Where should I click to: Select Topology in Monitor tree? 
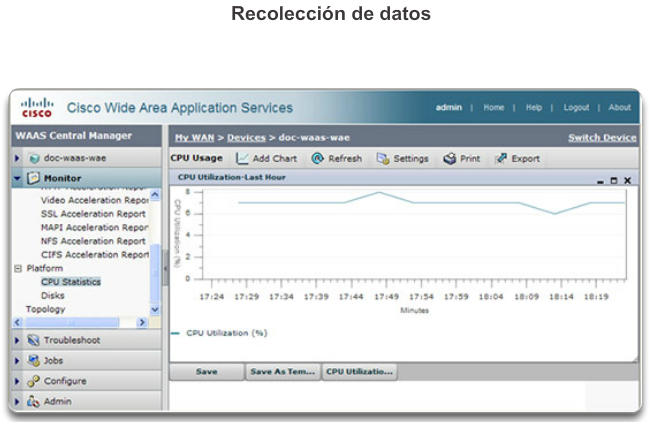[x=45, y=309]
